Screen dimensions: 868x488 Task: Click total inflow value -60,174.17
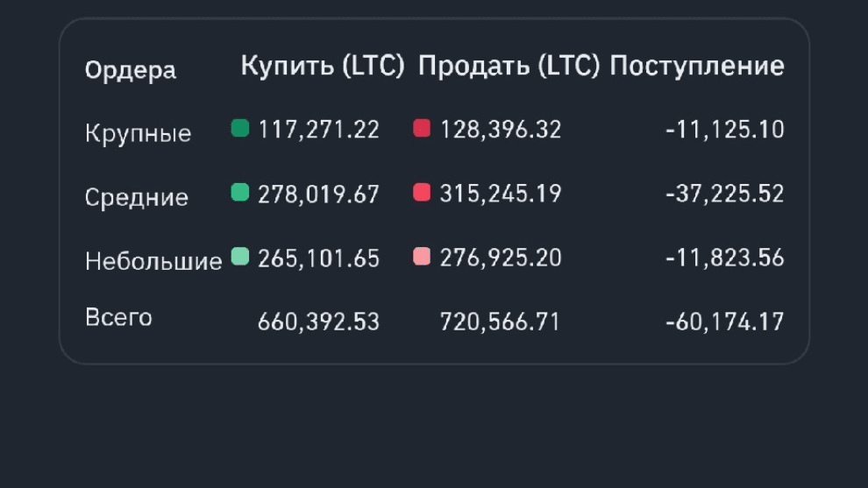tap(724, 322)
